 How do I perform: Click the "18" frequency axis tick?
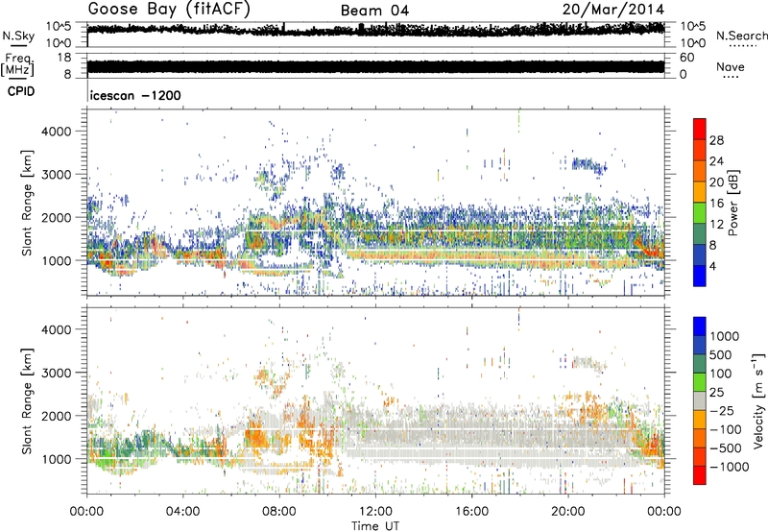64,58
